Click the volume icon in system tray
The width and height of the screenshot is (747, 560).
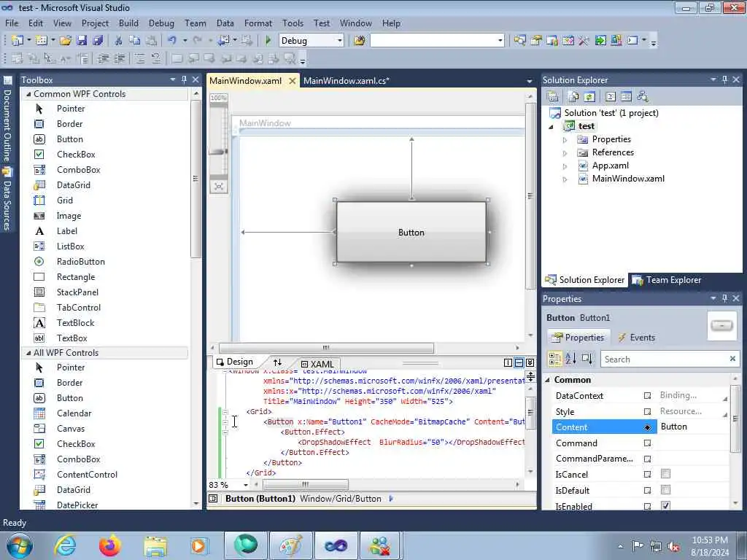pyautogui.click(x=673, y=546)
